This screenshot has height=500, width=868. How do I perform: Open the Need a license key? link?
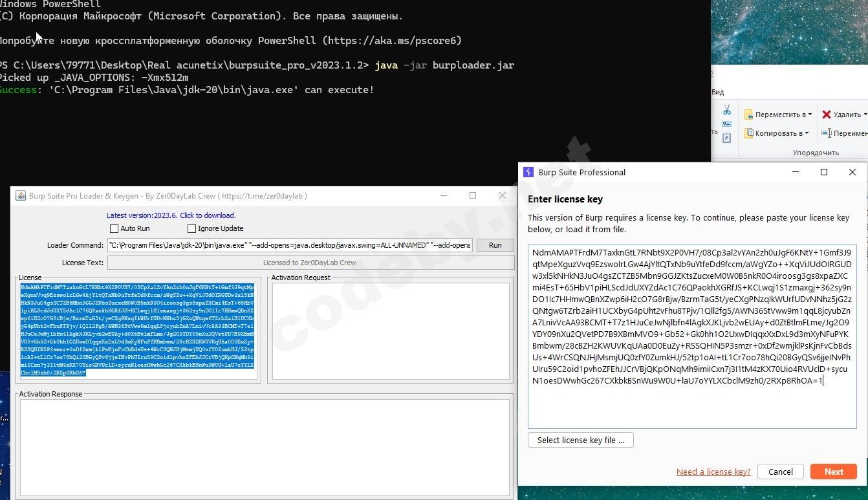pyautogui.click(x=713, y=472)
